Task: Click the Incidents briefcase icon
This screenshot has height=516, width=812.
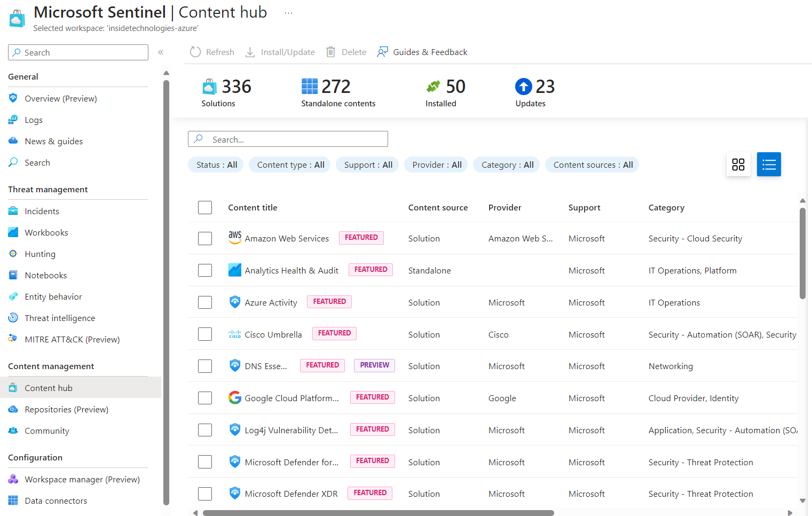Action: coord(13,211)
